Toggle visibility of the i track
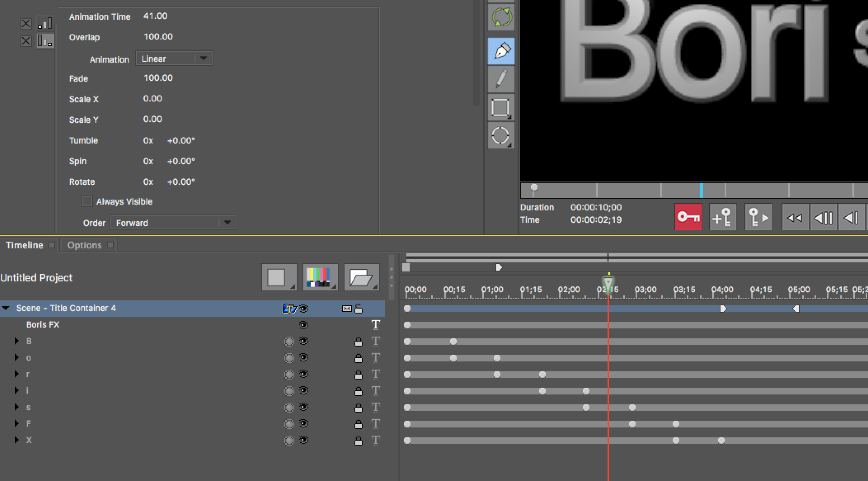 coord(304,391)
